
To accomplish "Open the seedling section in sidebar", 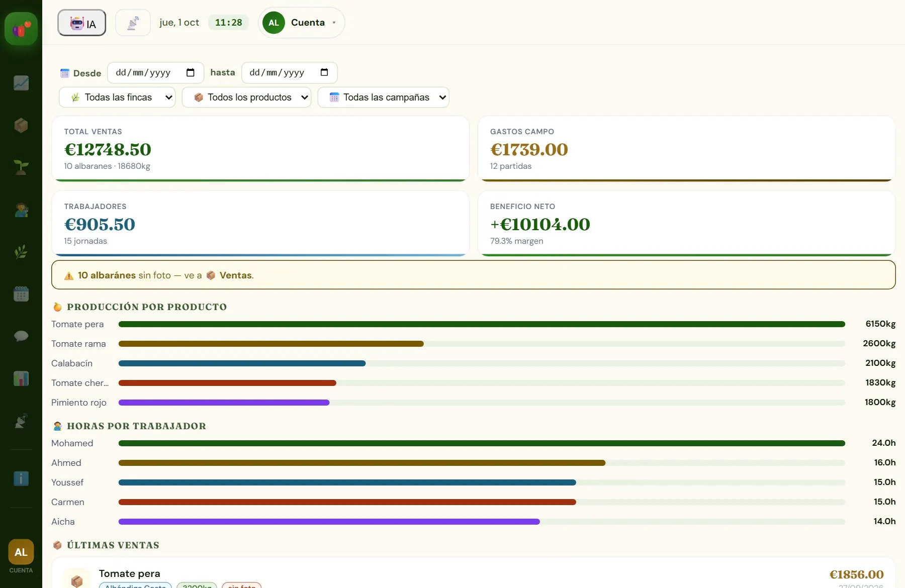I will [21, 167].
